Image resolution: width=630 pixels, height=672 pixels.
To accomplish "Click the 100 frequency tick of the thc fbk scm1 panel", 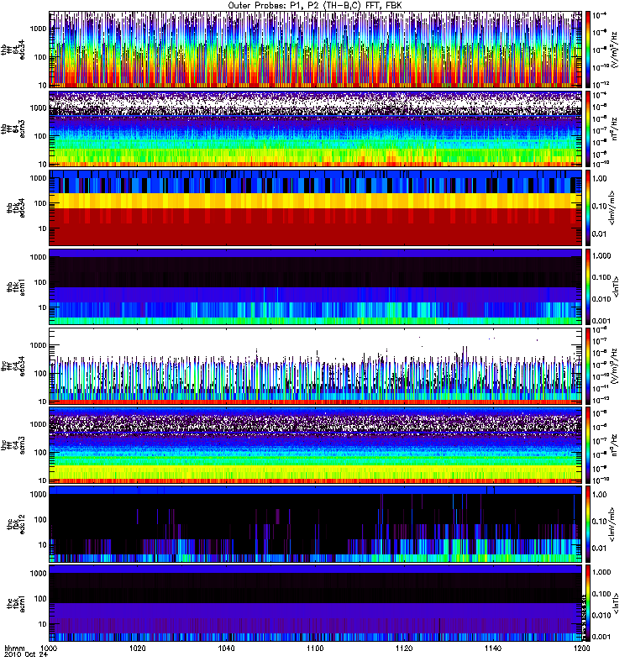I will [39, 599].
